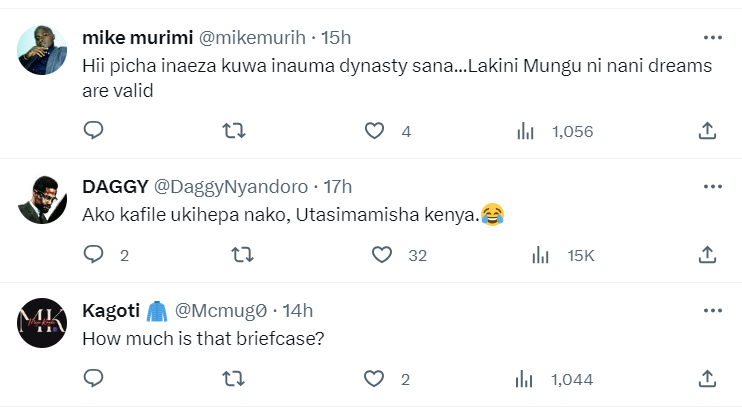Like mike murimi's tweet
This screenshot has width=742, height=414.
point(374,131)
